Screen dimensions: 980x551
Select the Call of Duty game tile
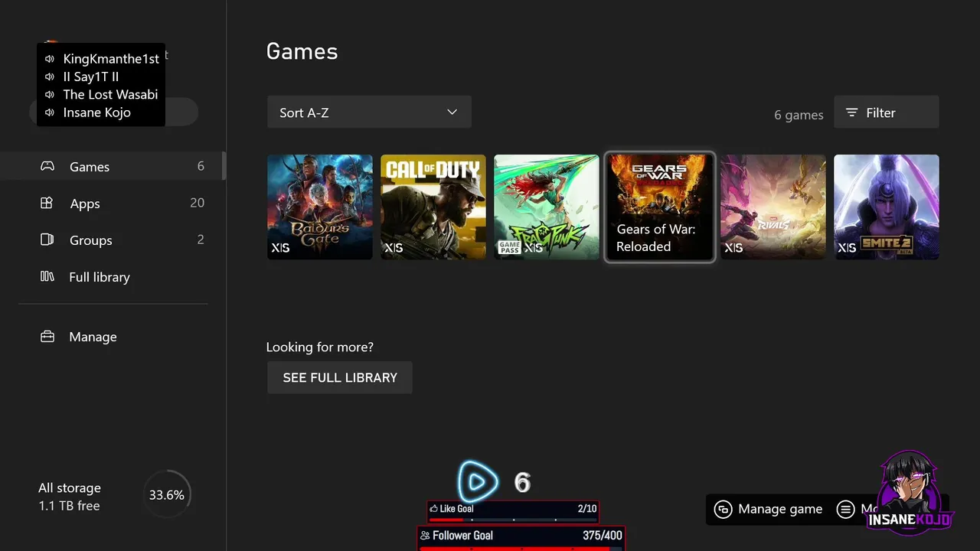[433, 207]
